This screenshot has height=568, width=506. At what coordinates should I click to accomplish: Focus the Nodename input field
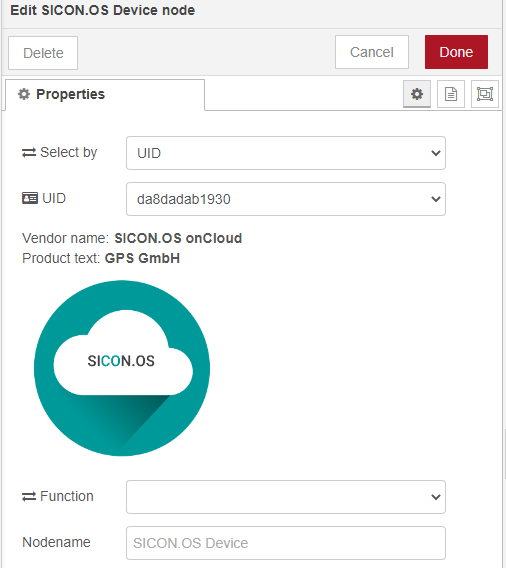tap(286, 543)
